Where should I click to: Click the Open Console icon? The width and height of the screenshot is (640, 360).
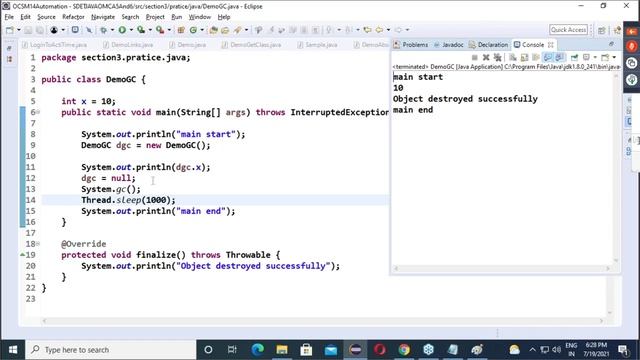tap(605, 58)
